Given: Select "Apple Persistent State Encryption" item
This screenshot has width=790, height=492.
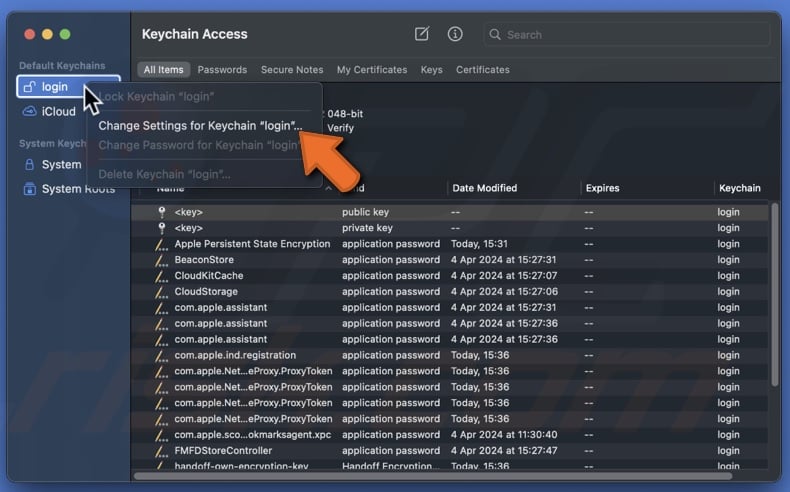Looking at the screenshot, I should click(x=449, y=244).
